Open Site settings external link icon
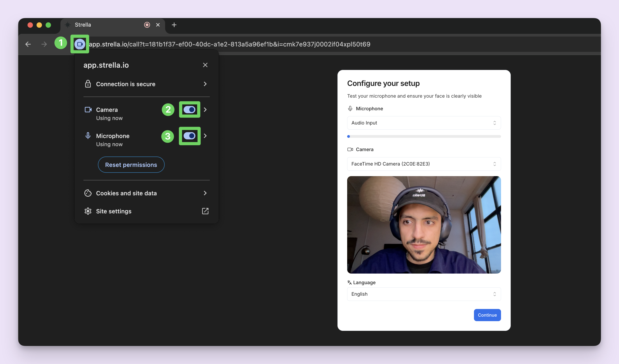This screenshot has width=619, height=364. pyautogui.click(x=205, y=211)
